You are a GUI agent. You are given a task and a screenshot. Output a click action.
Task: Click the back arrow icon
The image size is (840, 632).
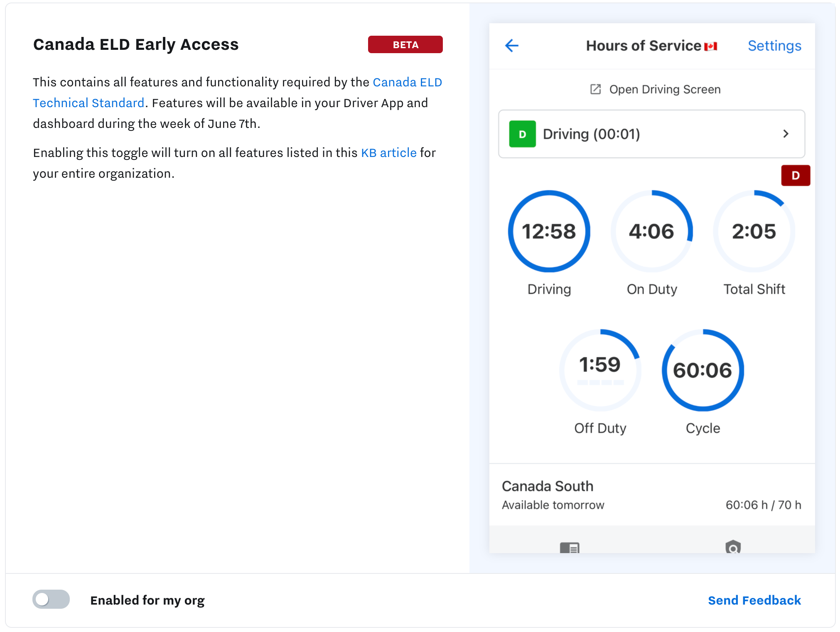(512, 46)
